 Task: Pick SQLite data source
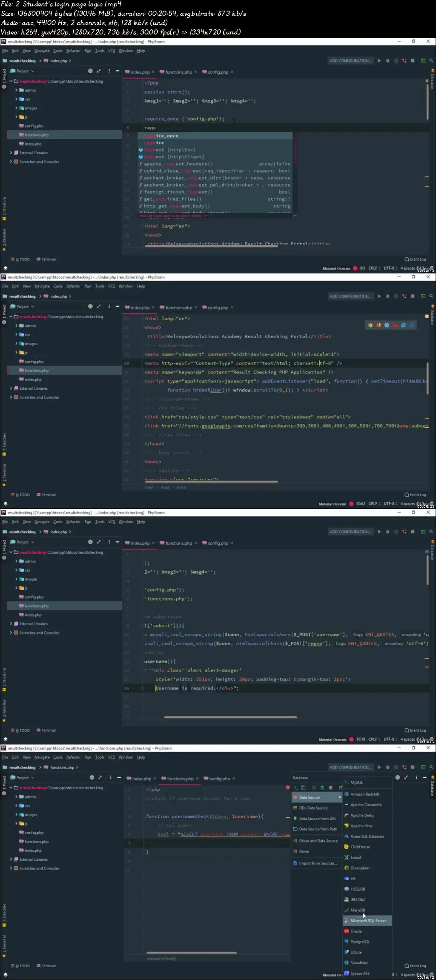367,952
